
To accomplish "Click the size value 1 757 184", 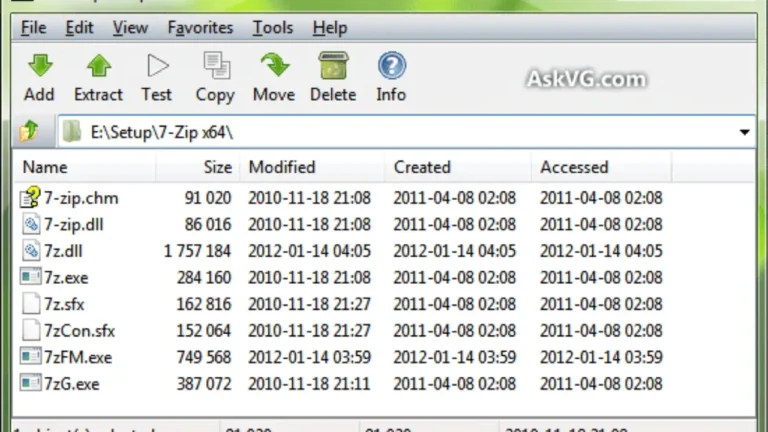I will pyautogui.click(x=197, y=251).
